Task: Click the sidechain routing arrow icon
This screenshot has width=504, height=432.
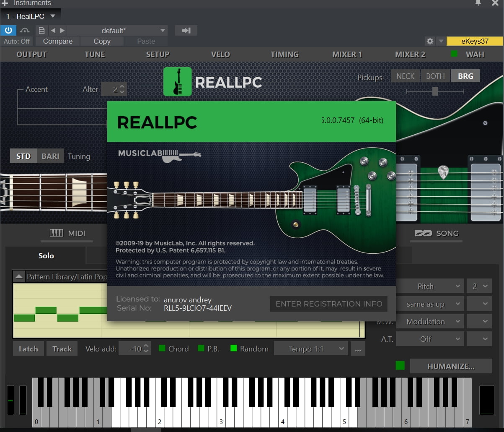Action: pos(186,30)
